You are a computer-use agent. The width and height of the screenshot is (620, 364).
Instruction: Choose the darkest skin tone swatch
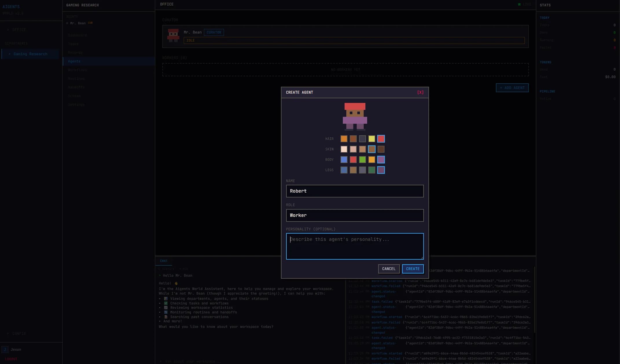click(x=381, y=149)
